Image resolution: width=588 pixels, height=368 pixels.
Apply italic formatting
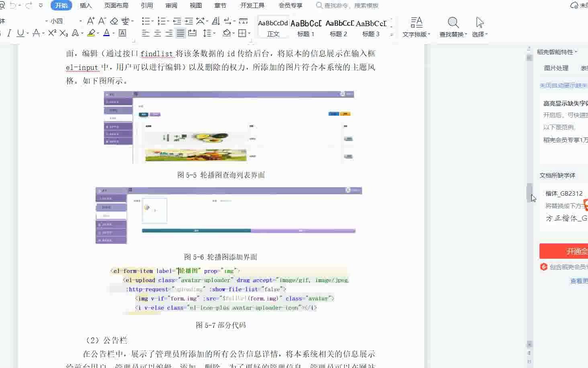coord(9,33)
